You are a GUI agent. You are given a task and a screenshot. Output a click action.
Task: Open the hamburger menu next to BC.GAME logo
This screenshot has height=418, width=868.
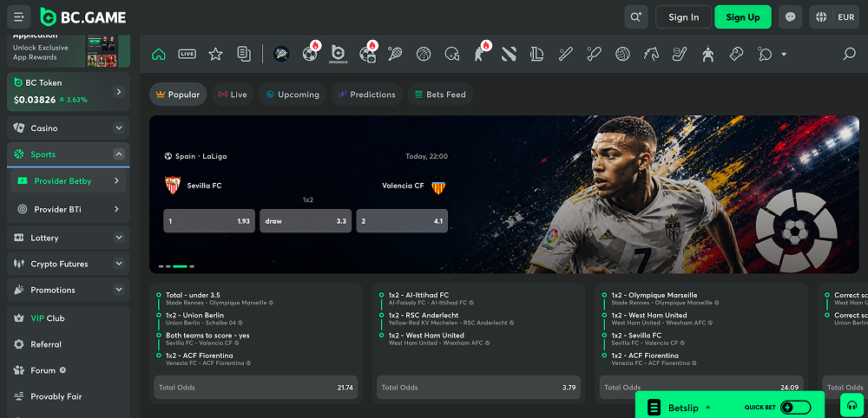tap(18, 17)
